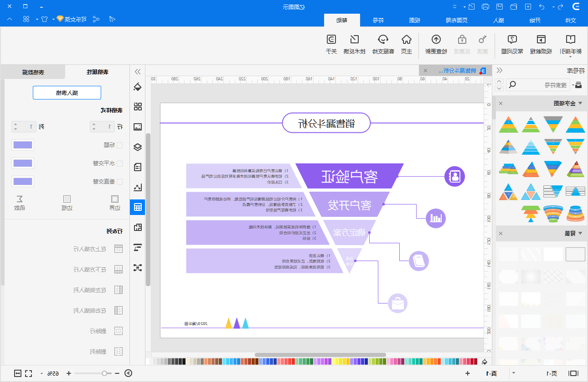Image resolution: width=588 pixels, height=382 pixels.
Task: Open the puzzle plugin panel icon
Action: 138,227
